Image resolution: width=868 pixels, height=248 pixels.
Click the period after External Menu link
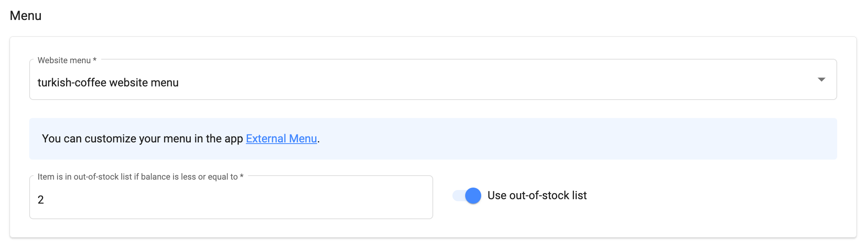(319, 140)
